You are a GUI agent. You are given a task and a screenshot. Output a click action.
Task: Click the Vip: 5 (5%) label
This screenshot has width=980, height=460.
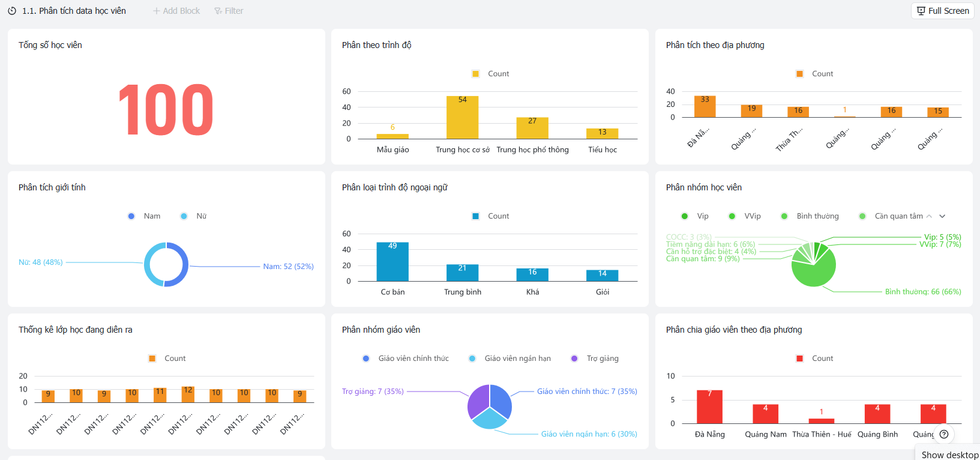tap(943, 237)
